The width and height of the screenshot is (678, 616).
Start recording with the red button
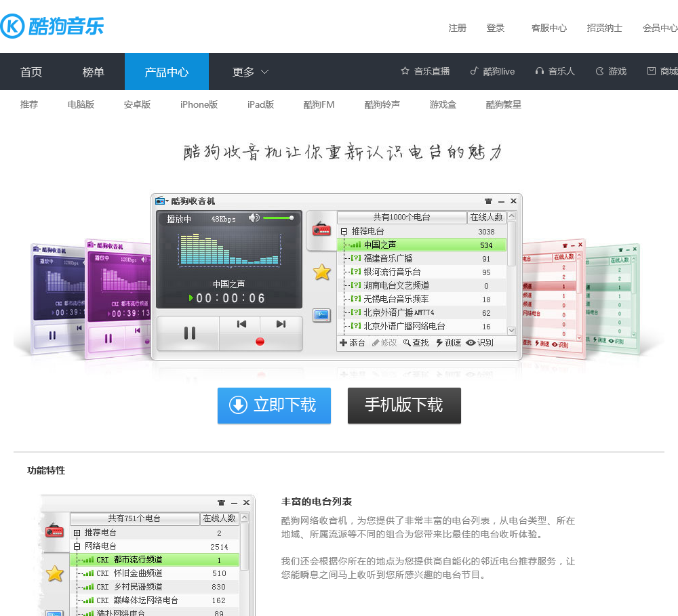coord(260,342)
